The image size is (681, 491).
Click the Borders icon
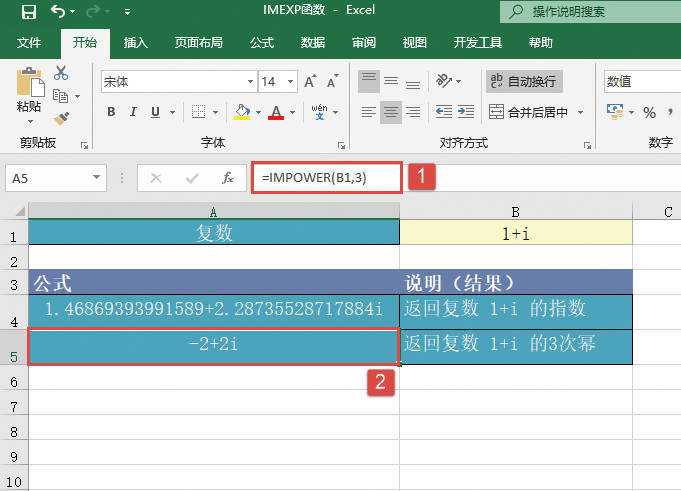199,112
